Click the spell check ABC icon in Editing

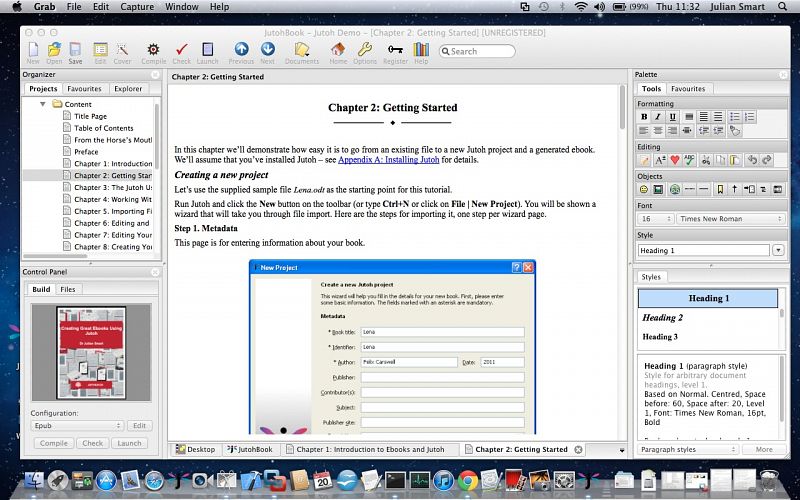tap(692, 160)
